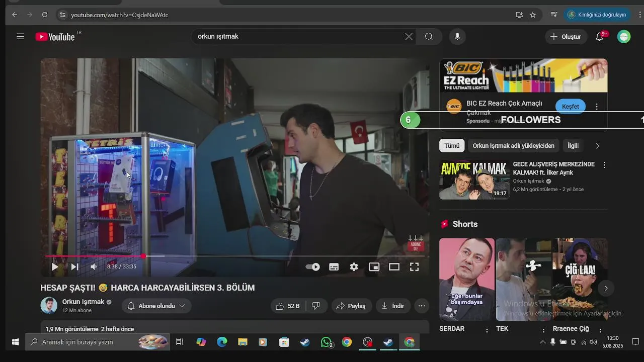The image size is (644, 362).
Task: Open the media control icon in Chrome toolbar
Action: (x=554, y=15)
